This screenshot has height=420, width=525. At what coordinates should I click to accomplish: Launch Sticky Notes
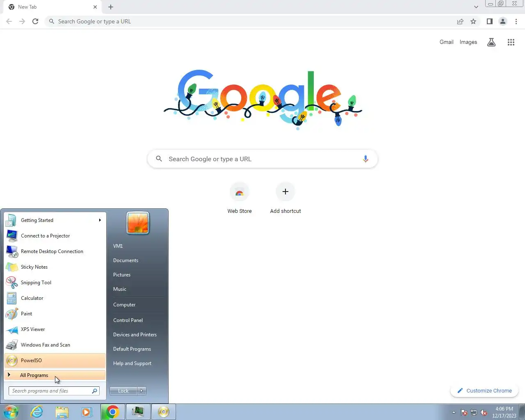tap(55, 267)
